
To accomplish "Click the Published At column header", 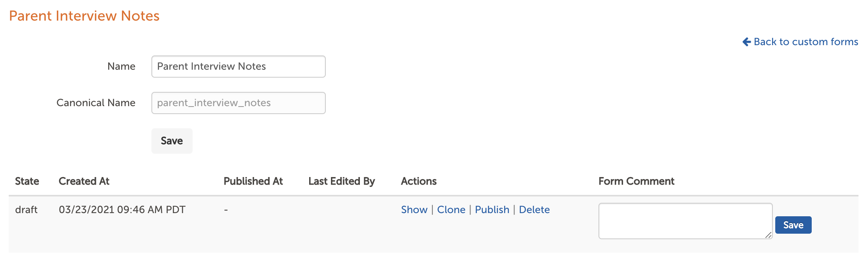I will pos(253,181).
